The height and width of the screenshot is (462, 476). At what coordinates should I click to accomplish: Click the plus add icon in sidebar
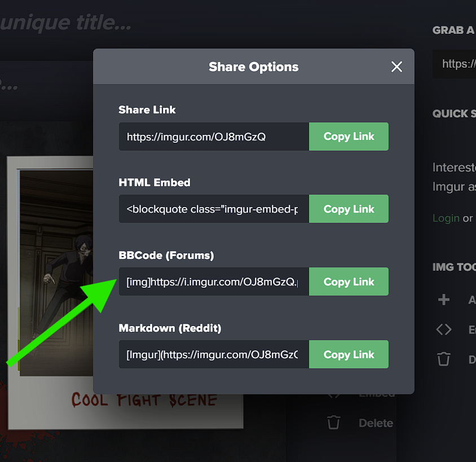point(443,300)
